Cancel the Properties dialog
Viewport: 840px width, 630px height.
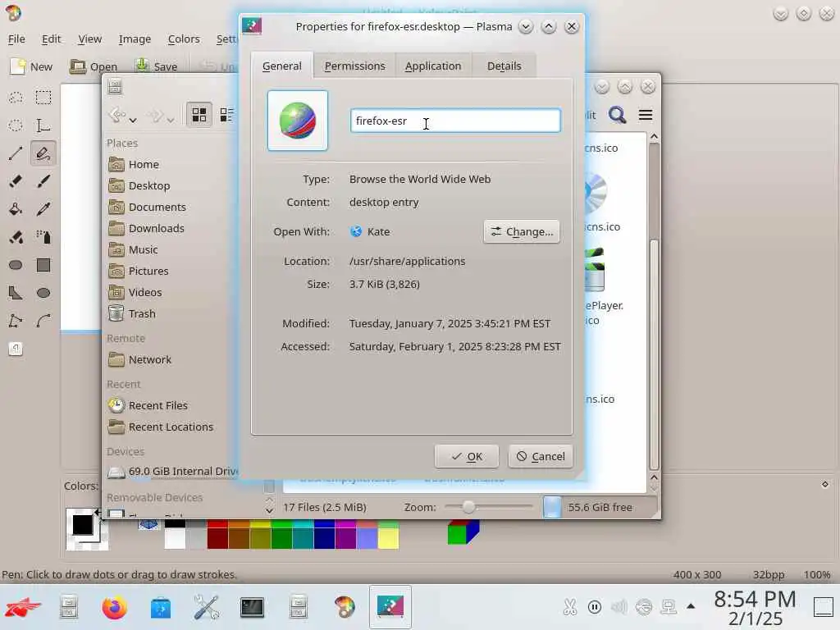(x=541, y=456)
